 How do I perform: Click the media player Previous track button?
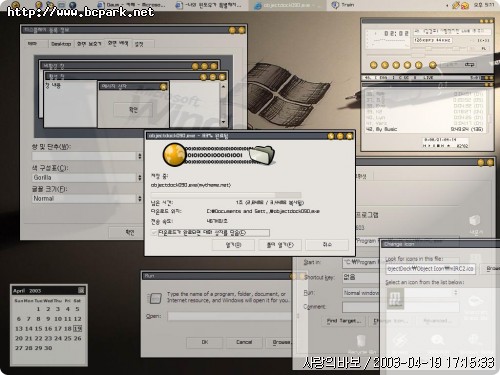click(374, 65)
